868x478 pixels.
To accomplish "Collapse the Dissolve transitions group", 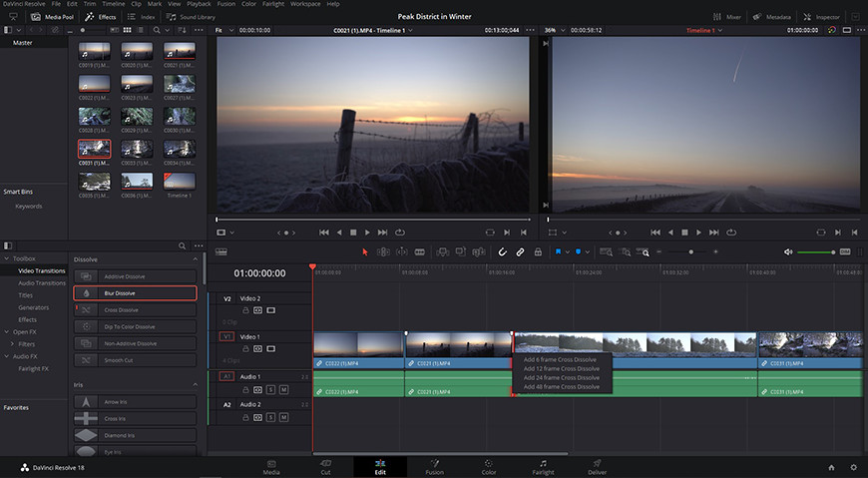I will pyautogui.click(x=195, y=259).
